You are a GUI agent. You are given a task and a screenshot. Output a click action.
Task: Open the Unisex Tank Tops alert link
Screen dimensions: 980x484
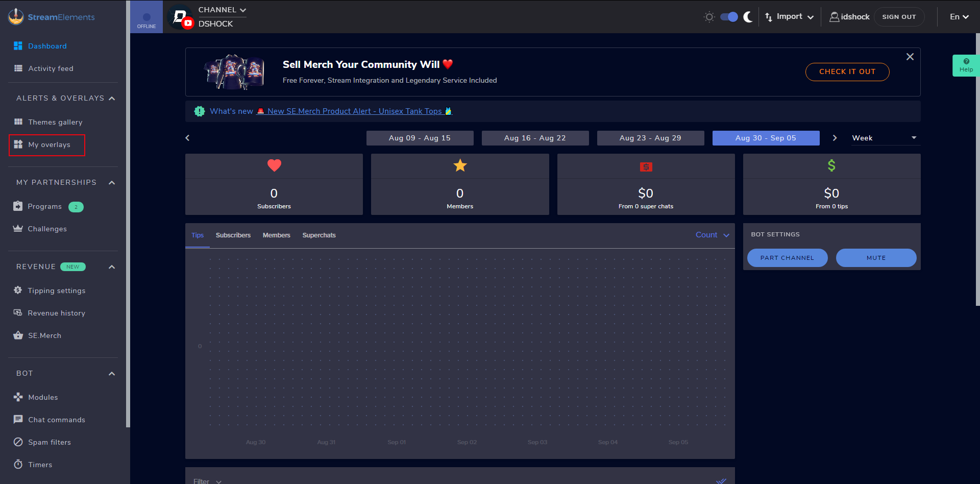354,111
